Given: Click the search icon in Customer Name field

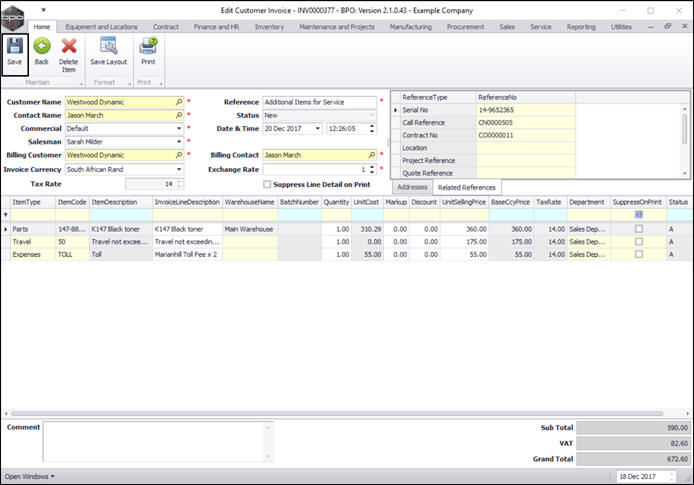Looking at the screenshot, I should coord(179,102).
